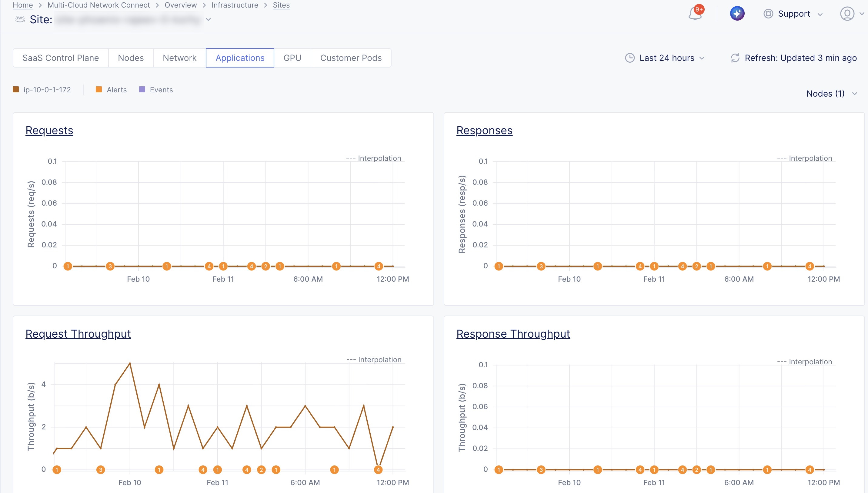The width and height of the screenshot is (868, 493).
Task: Open the Customer Pods tab
Action: [x=351, y=58]
